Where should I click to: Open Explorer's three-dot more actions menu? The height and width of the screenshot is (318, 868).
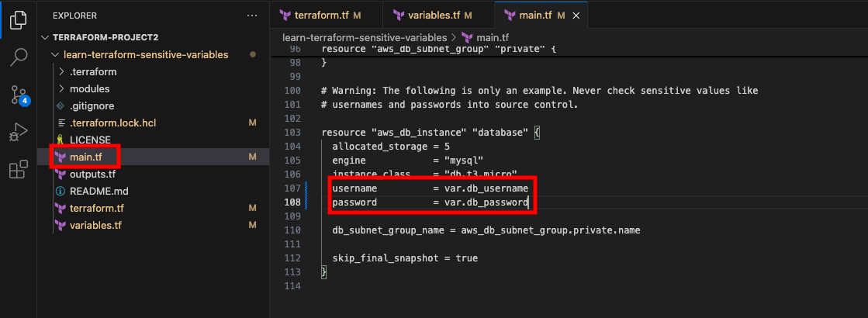252,16
